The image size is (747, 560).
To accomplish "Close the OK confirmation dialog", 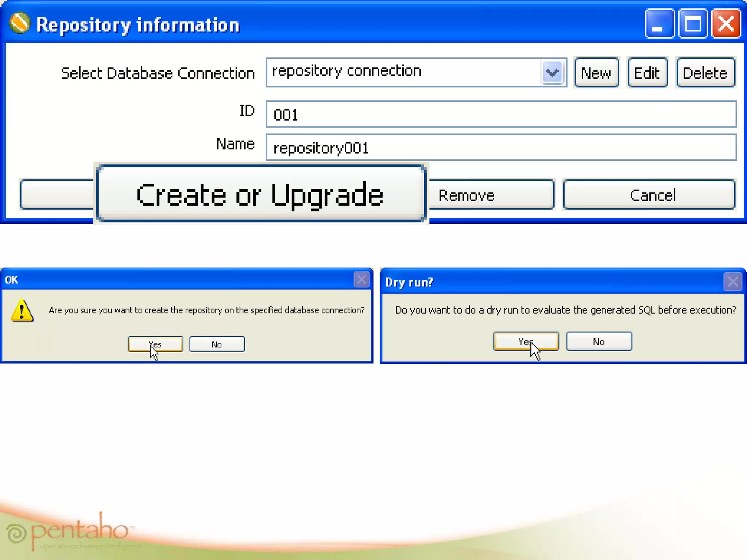I will [x=361, y=280].
